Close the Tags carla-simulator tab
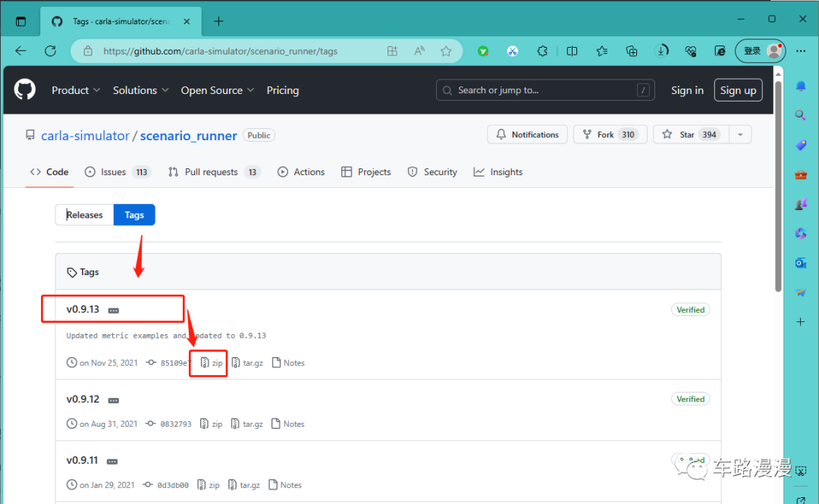This screenshot has width=819, height=504. [187, 21]
